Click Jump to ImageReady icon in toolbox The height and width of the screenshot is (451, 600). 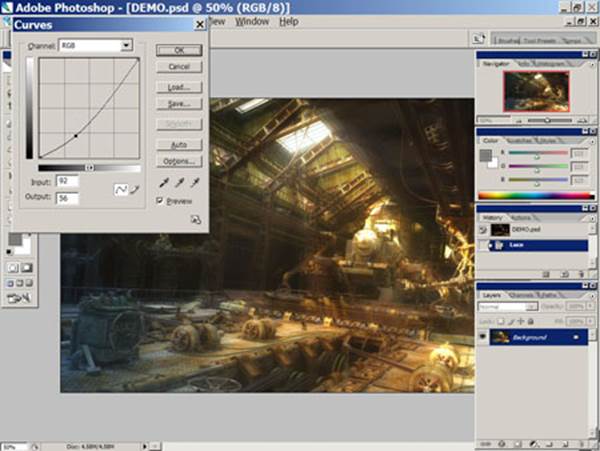[18, 298]
